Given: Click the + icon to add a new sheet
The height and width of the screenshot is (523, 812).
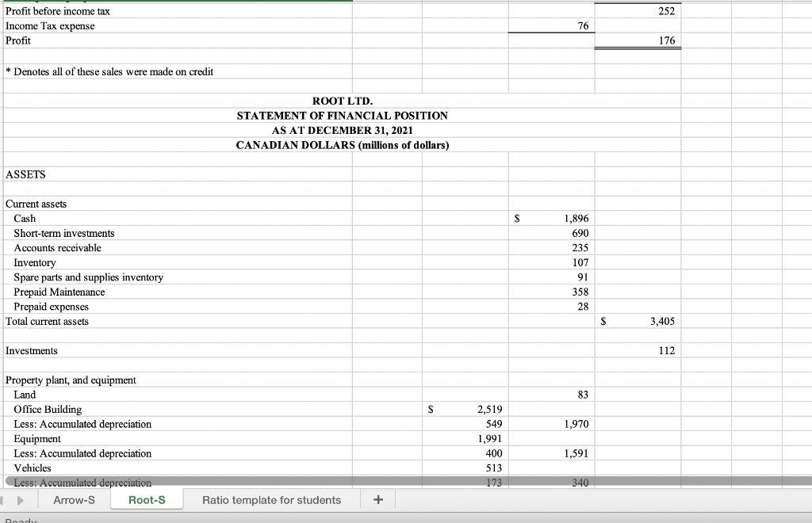Looking at the screenshot, I should [377, 500].
